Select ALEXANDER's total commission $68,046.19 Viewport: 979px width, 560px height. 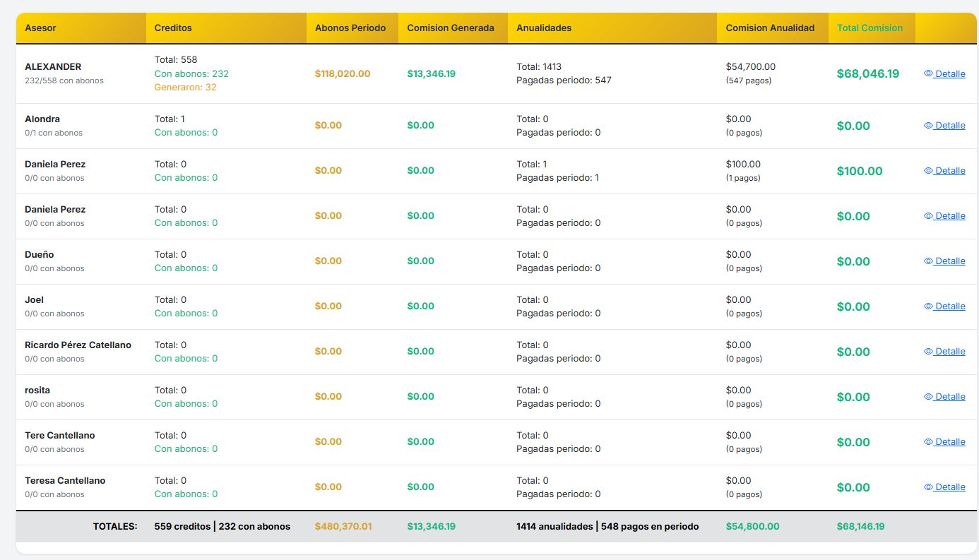point(868,73)
